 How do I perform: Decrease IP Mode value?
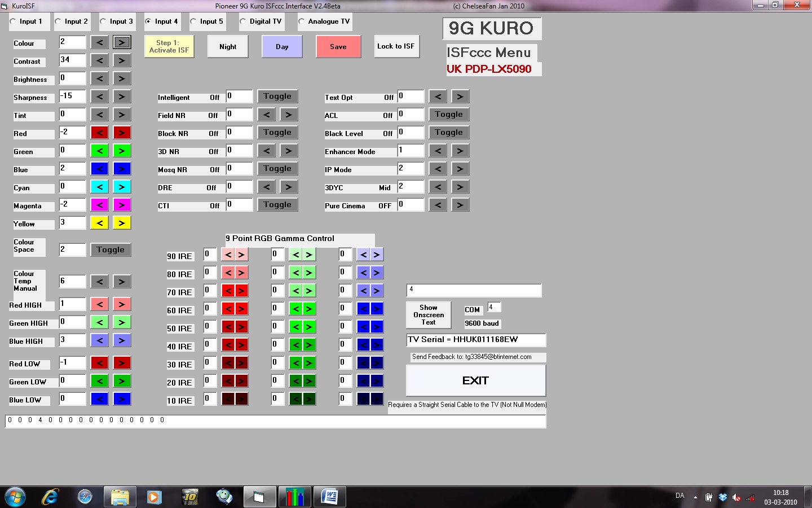point(438,169)
